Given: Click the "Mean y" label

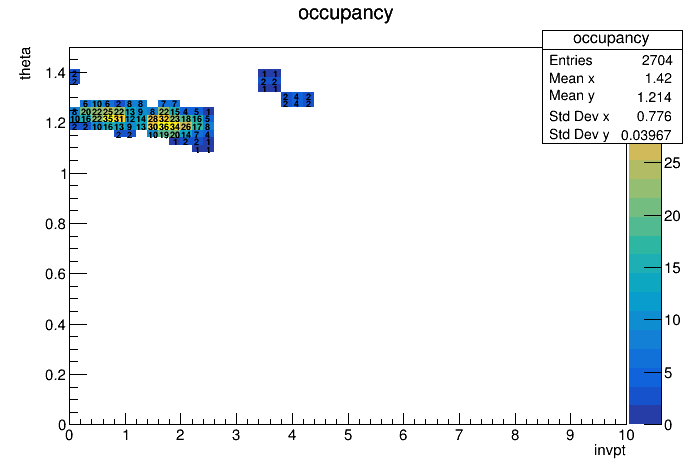Looking at the screenshot, I should tap(571, 96).
